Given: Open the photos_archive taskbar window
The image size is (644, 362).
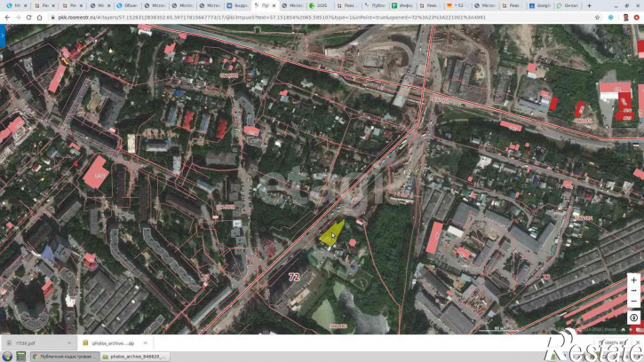Looking at the screenshot, I should 134,357.
